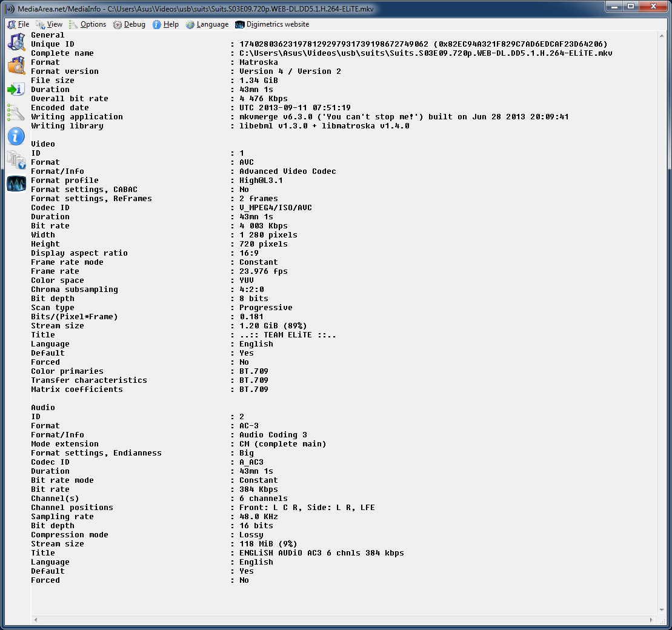Viewport: 672px width, 630px height.
Task: Click the '6 channels' value
Action: click(263, 499)
